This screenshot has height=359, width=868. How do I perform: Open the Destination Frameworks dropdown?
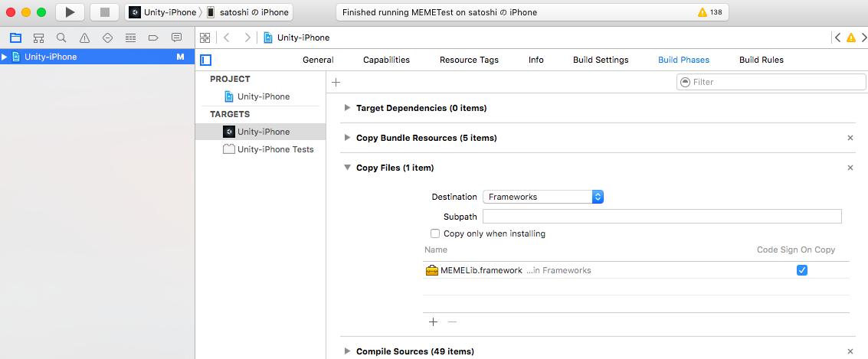click(543, 197)
